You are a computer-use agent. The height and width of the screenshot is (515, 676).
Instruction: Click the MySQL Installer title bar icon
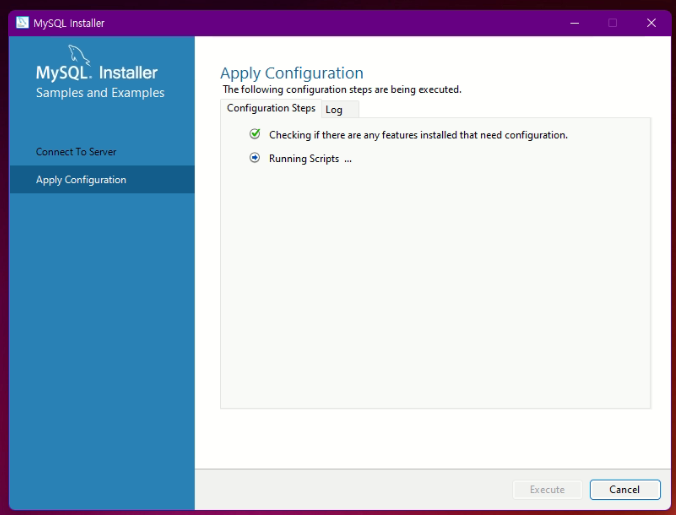[22, 22]
